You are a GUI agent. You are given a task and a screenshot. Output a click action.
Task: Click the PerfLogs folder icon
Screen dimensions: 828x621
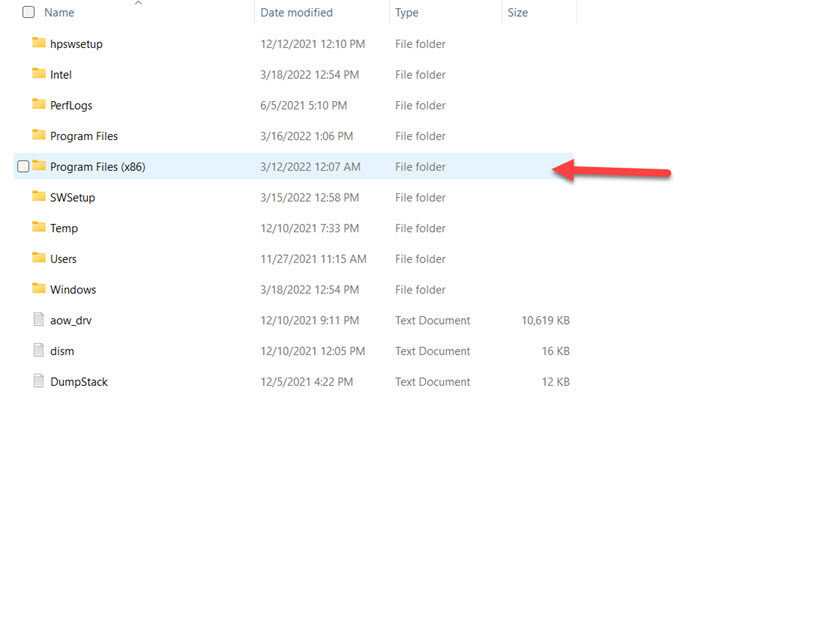click(x=39, y=105)
